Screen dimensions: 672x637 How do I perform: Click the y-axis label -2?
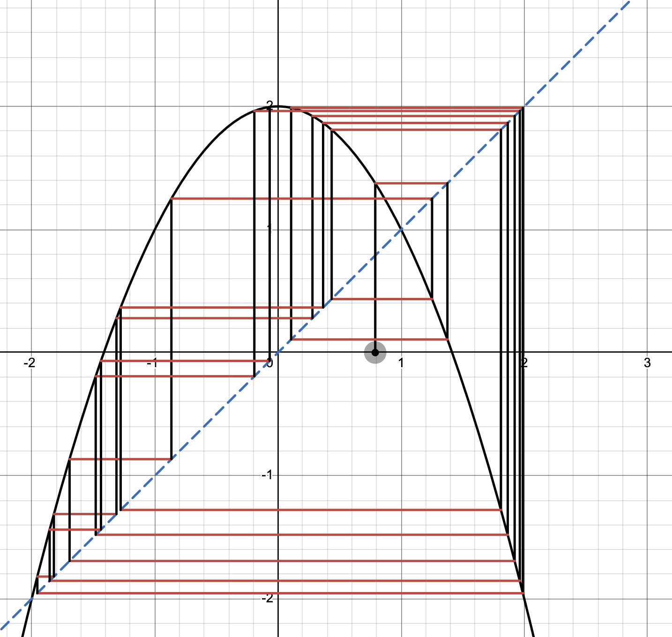(x=267, y=598)
